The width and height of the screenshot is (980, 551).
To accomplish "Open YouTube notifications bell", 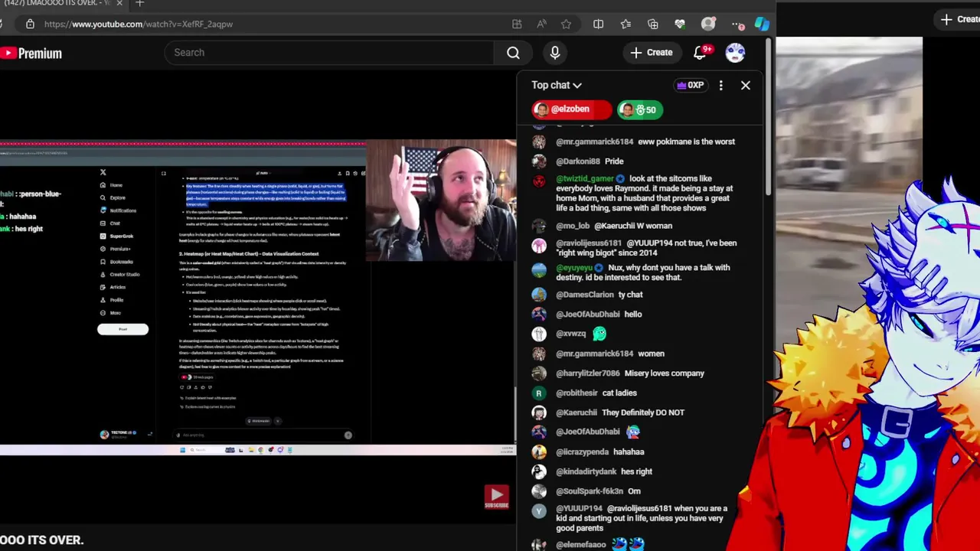I will tap(700, 53).
